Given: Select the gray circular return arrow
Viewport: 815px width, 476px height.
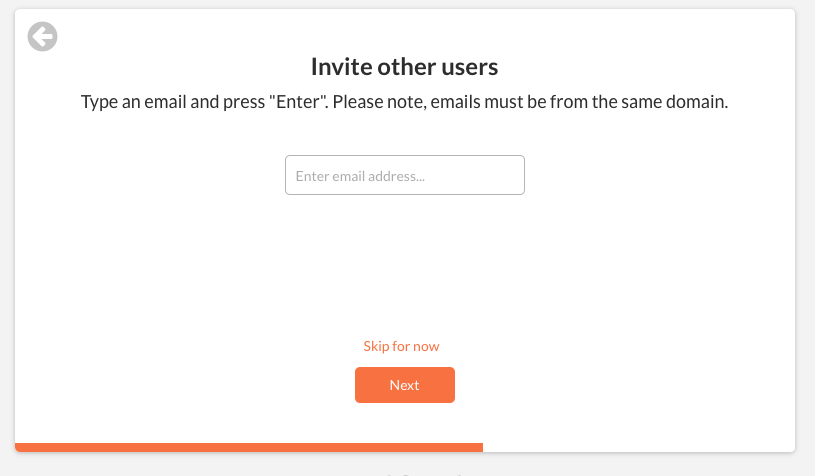Looking at the screenshot, I should tap(42, 37).
